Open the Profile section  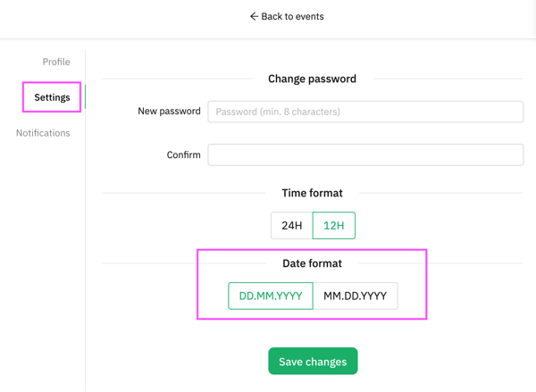point(56,62)
